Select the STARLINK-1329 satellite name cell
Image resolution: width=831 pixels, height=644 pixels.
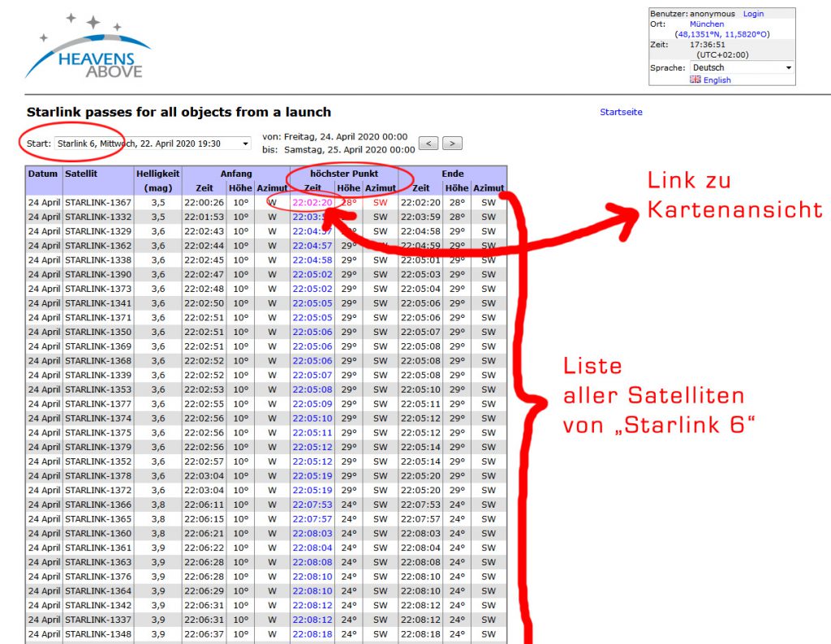click(x=98, y=231)
